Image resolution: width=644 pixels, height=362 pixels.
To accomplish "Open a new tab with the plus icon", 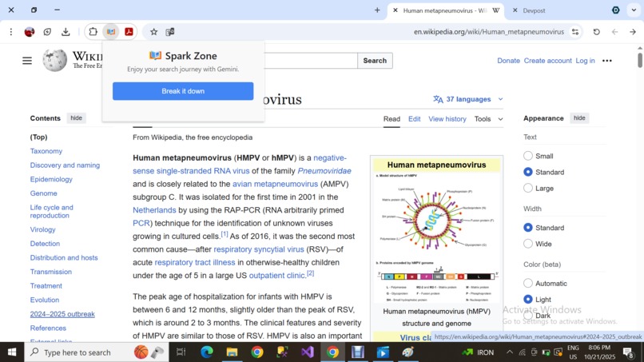I will coord(377,10).
